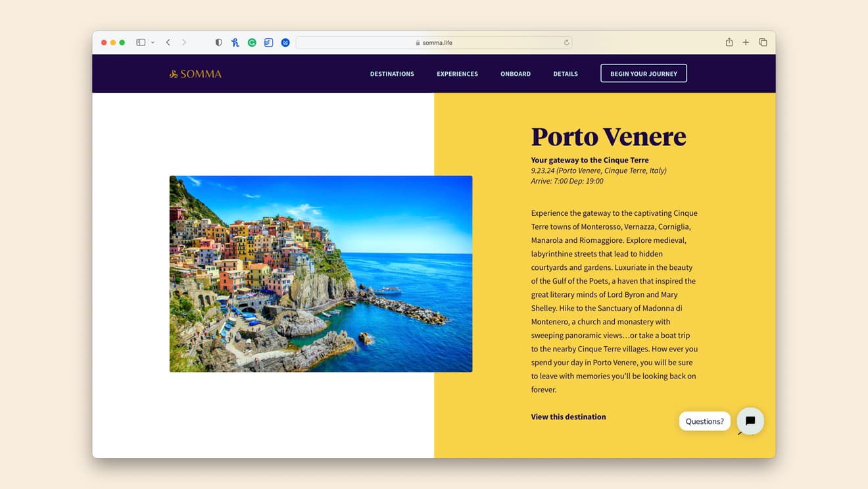Go back with the browser back arrow
Screen dimensions: 868x489
(168, 42)
